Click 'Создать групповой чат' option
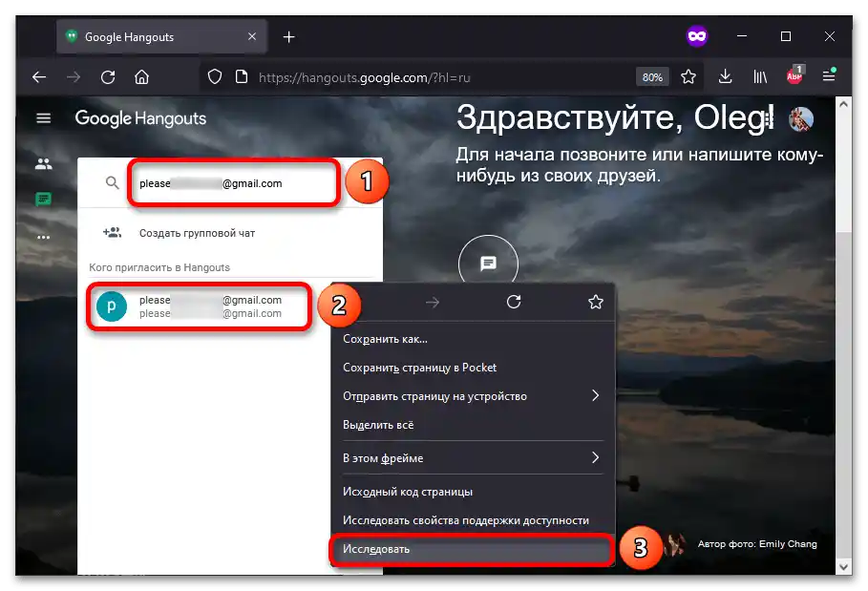Image resolution: width=868 pixels, height=591 pixels. (197, 233)
